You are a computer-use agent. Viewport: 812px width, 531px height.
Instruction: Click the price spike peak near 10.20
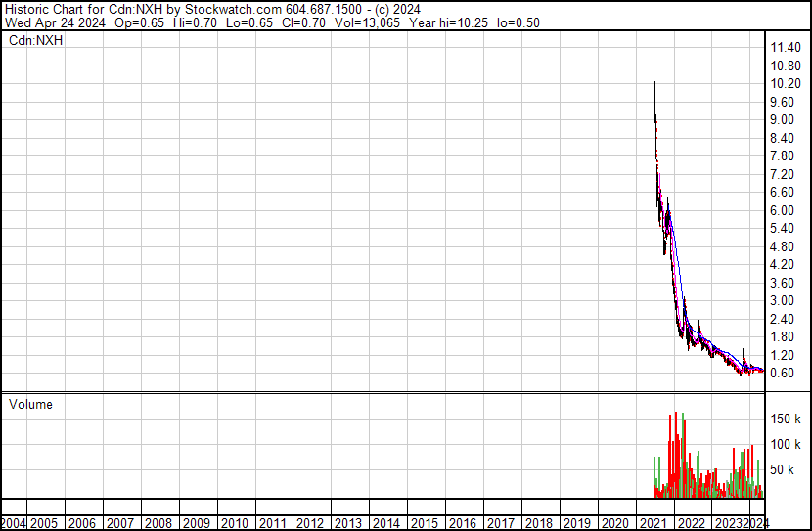tap(654, 84)
